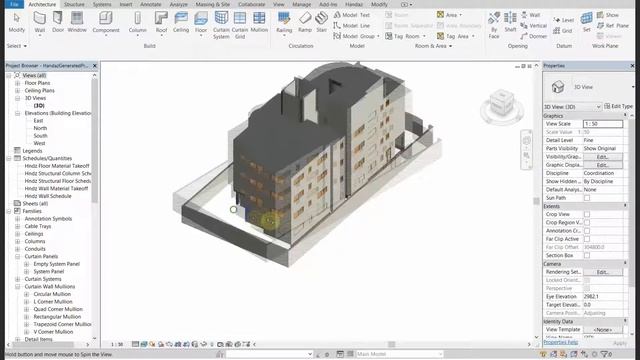Expand the Annotation Symbols family node

[x=18, y=219]
